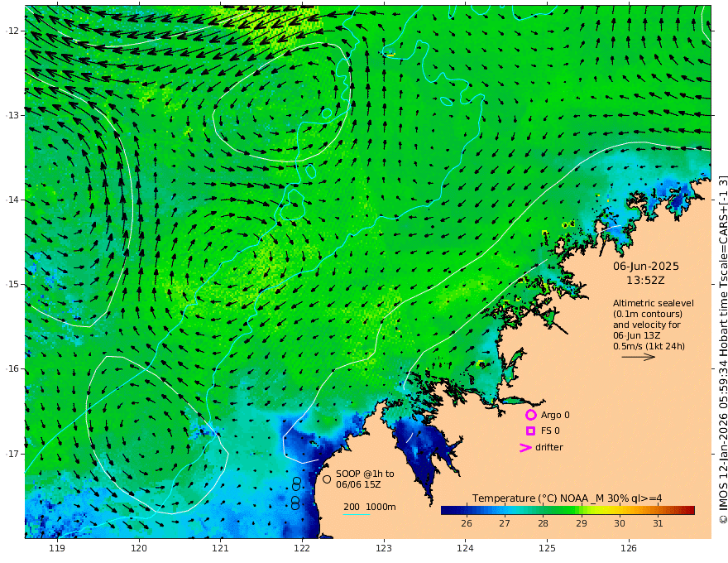Click longitude axis label 120
Image resolution: width=728 pixels, height=563 pixels.
[x=139, y=548]
